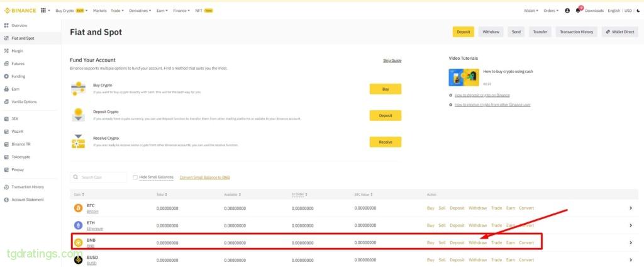Expand the ETH row chevron
The height and width of the screenshot is (267, 644).
click(x=631, y=225)
